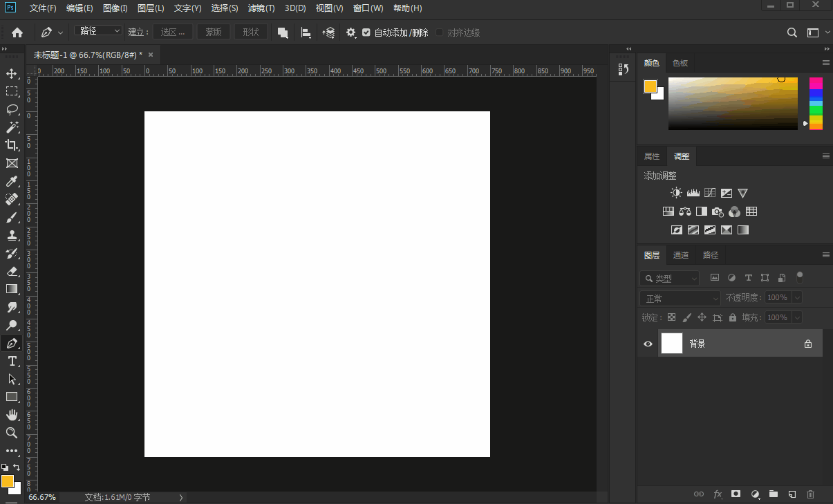The width and height of the screenshot is (833, 504).
Task: Select the Horizontal Type tool
Action: click(x=12, y=361)
